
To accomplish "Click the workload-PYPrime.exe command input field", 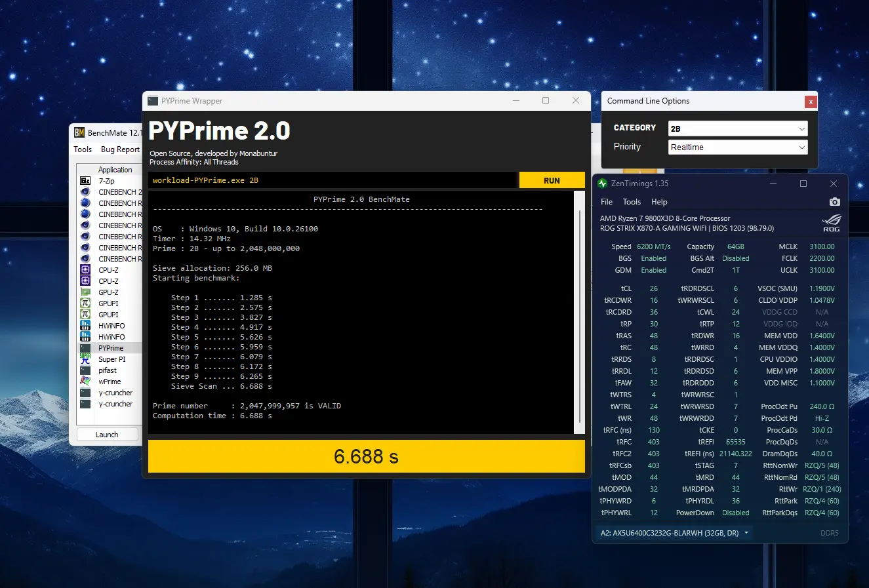I will (x=333, y=180).
